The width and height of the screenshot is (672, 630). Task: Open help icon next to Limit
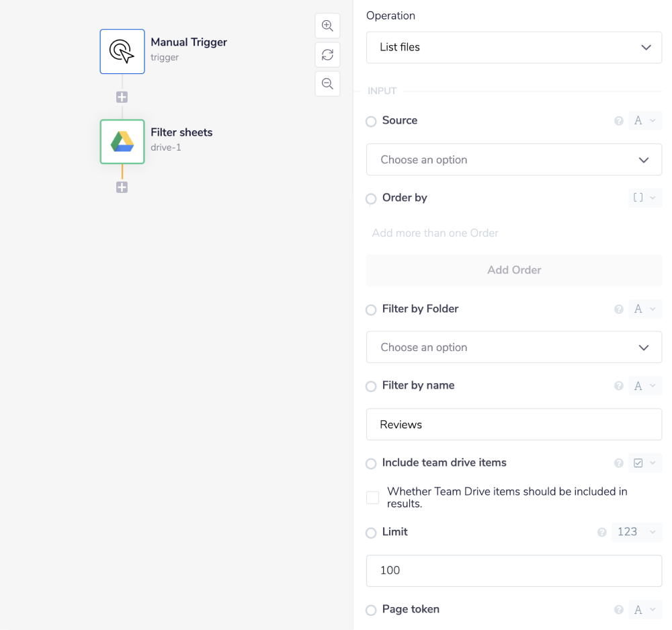click(x=602, y=533)
